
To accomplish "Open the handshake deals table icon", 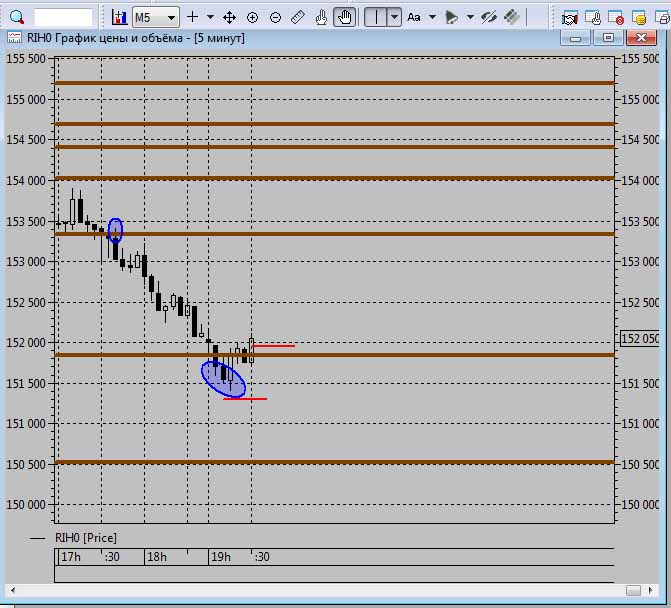I will click(x=570, y=18).
